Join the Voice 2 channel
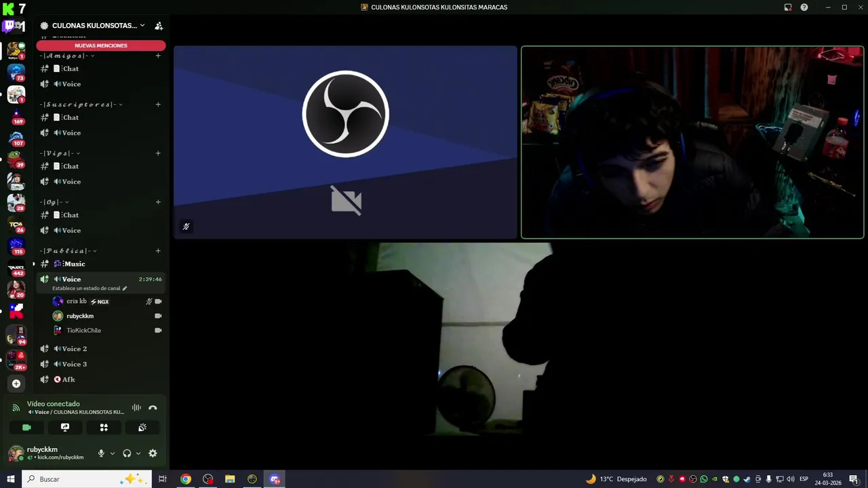Screen dimensions: 868x488 pyautogui.click(x=101, y=348)
